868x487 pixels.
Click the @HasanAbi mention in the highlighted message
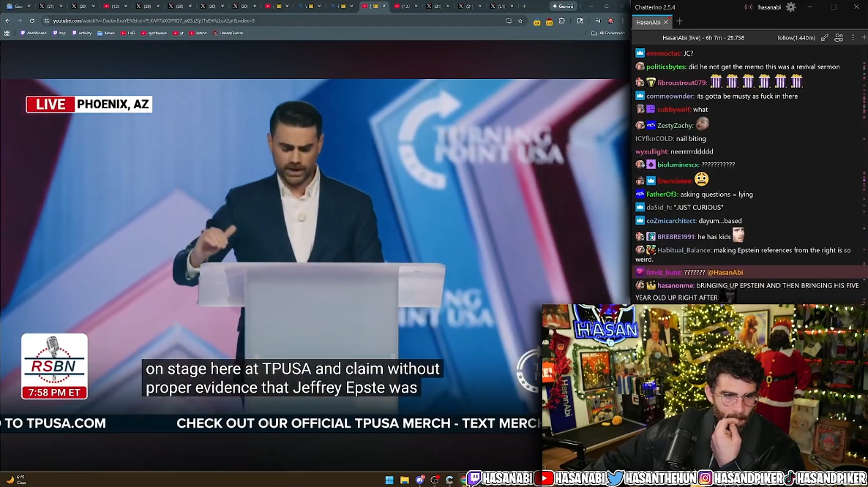tap(725, 273)
